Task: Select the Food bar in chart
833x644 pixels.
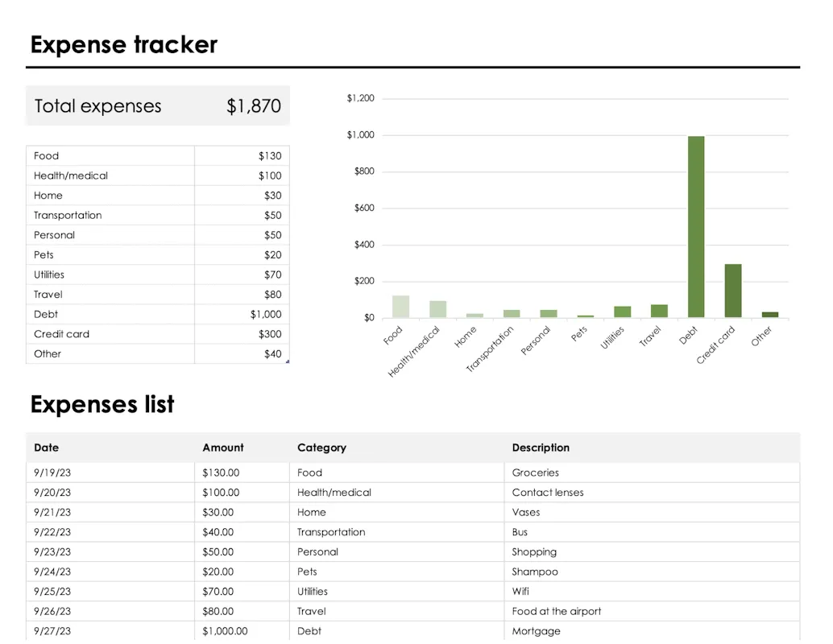Action: pyautogui.click(x=400, y=307)
